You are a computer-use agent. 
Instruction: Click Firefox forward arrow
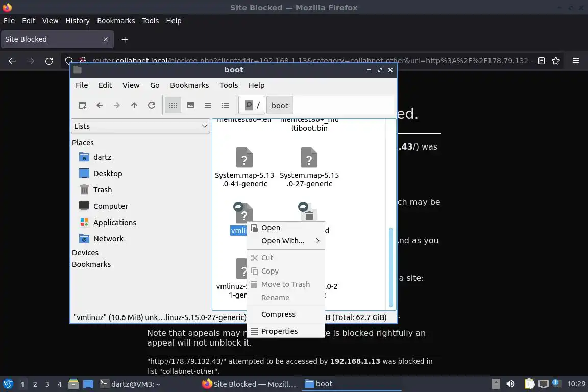pyautogui.click(x=31, y=61)
